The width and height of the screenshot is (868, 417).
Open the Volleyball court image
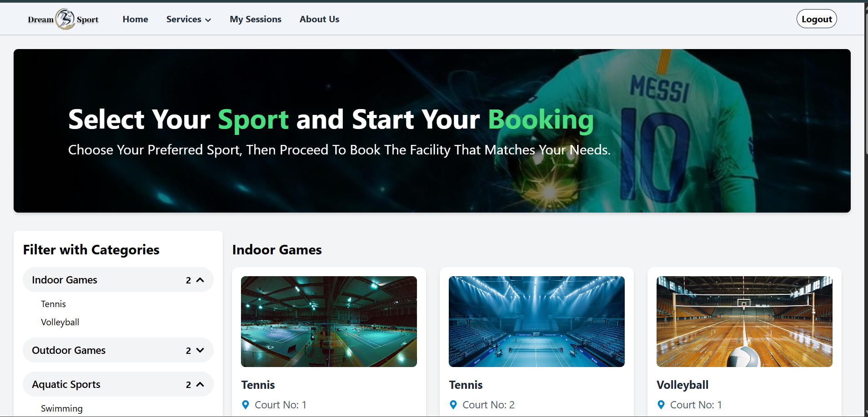pyautogui.click(x=744, y=322)
